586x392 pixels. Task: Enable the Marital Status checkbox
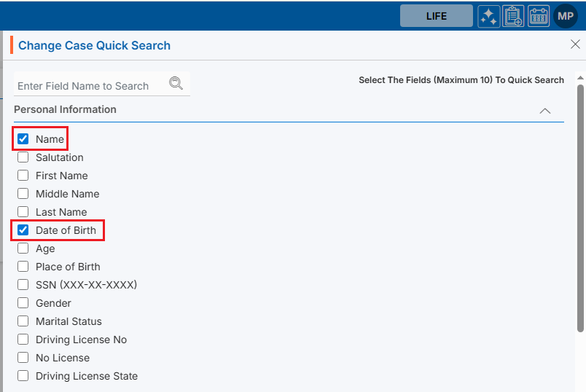pyautogui.click(x=23, y=321)
